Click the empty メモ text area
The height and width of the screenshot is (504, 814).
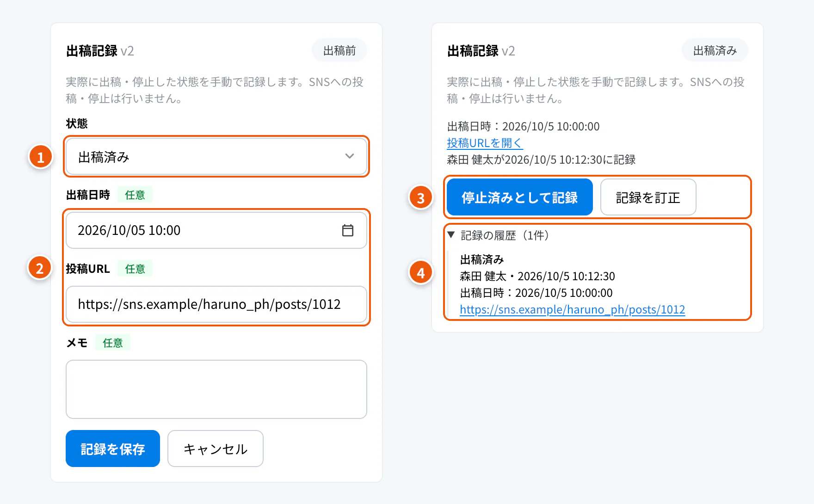(216, 389)
